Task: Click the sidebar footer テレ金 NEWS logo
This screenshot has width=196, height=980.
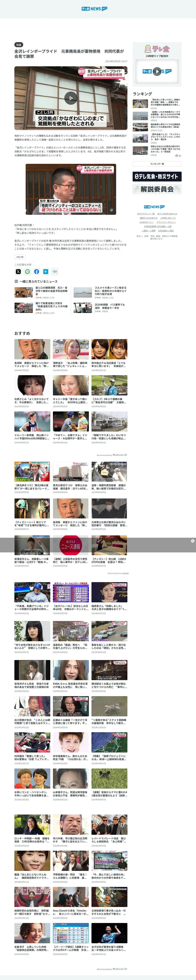Action: (x=154, y=207)
